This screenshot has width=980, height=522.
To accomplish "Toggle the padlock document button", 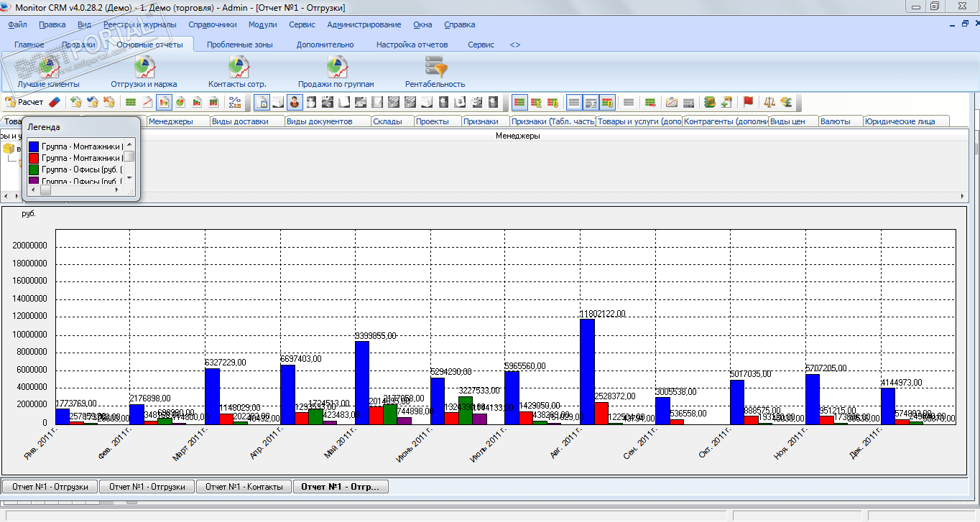I will pos(262,102).
